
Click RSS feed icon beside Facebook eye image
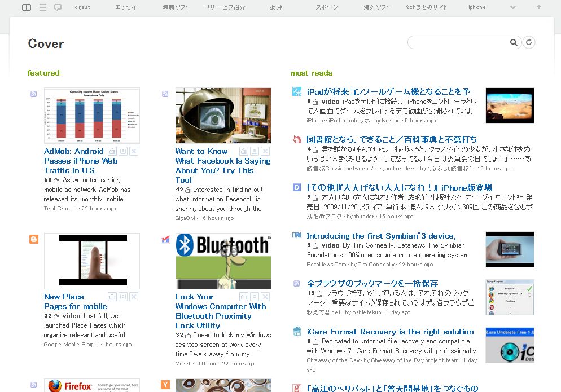165,94
